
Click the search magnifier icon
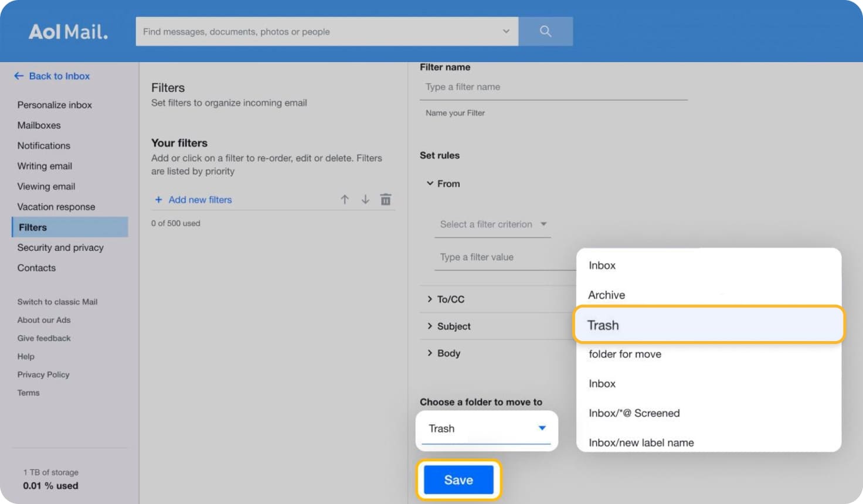pos(545,31)
